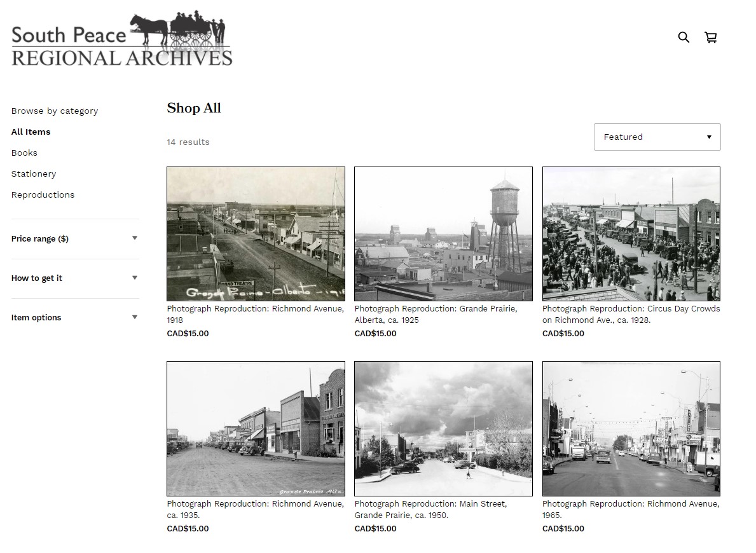756x553 pixels.
Task: Open the Richmond Avenue 1965 photo thumbnail
Action: [x=631, y=428]
